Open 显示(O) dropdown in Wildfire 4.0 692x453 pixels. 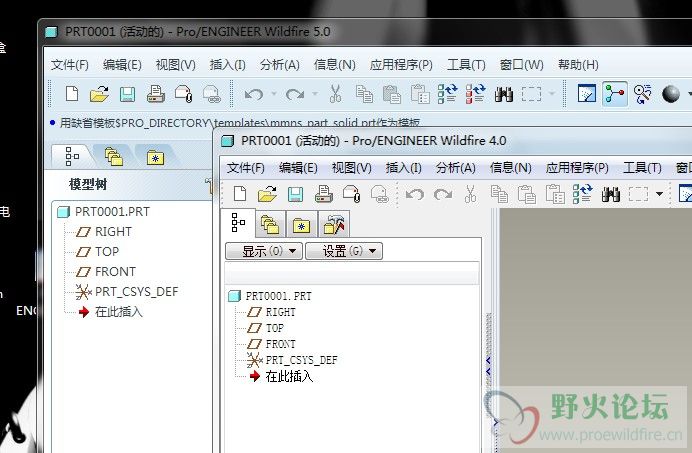tap(264, 251)
